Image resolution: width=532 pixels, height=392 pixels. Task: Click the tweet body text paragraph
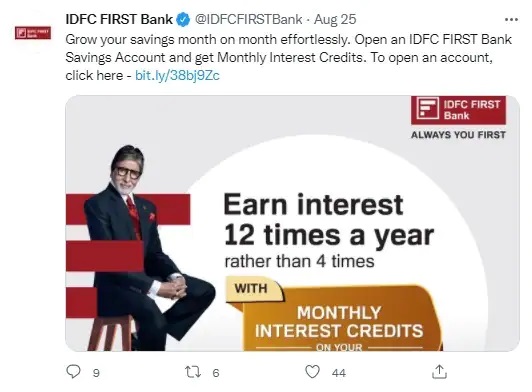coord(288,57)
